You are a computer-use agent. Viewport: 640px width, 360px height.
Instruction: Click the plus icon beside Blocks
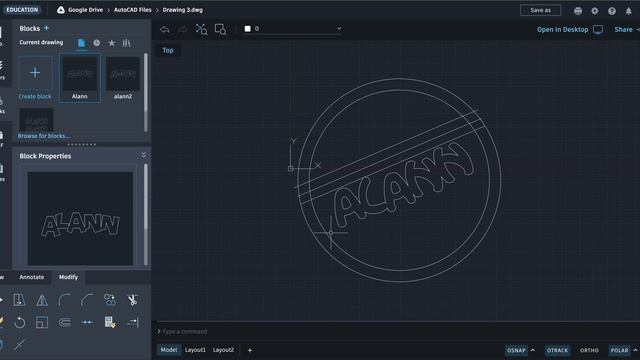tap(46, 28)
